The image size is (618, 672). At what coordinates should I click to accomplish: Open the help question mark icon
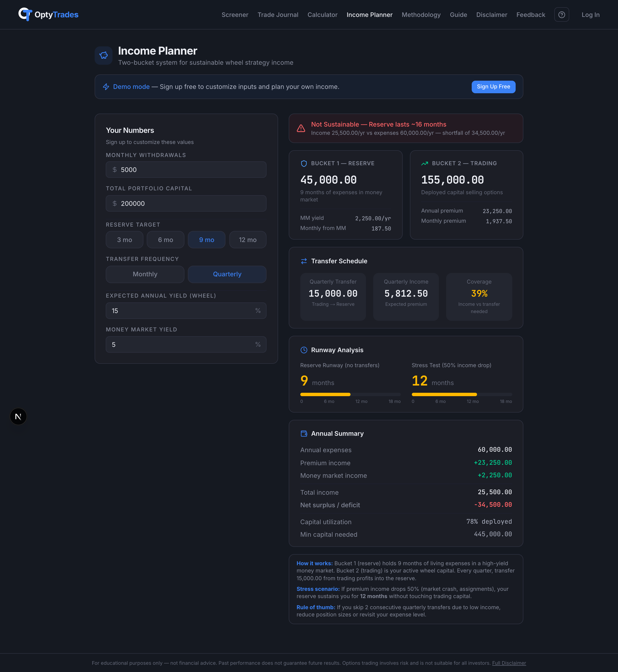[x=562, y=14]
